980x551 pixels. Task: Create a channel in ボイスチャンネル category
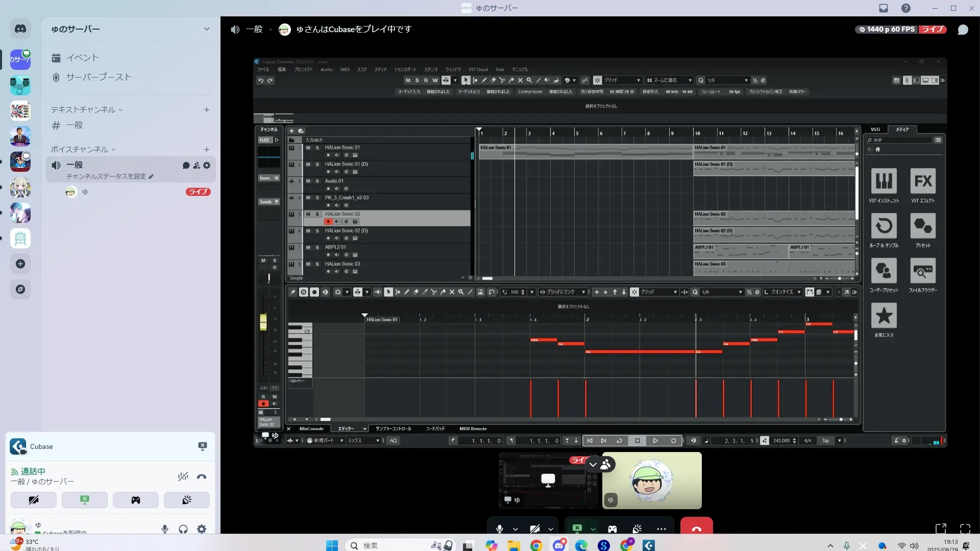[207, 149]
